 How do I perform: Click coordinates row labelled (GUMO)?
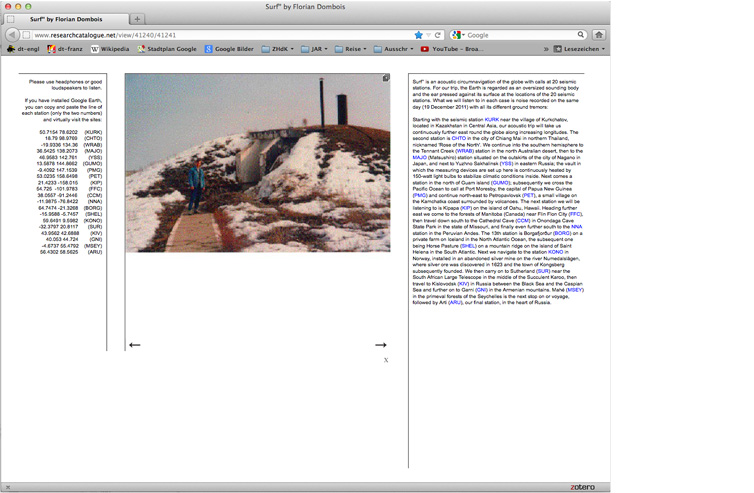pyautogui.click(x=69, y=164)
